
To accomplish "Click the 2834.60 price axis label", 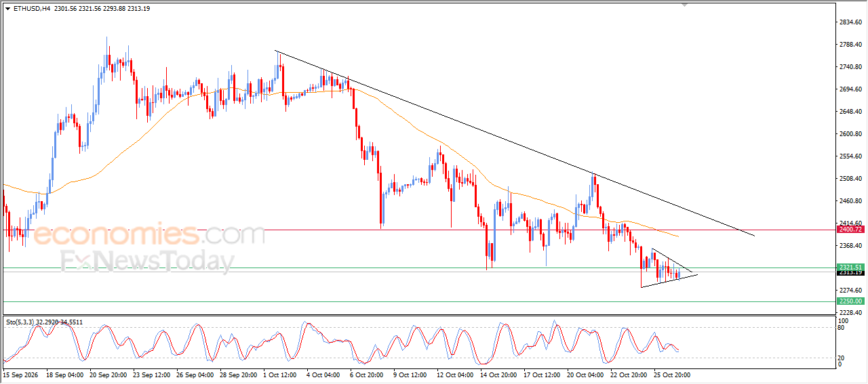I will (x=850, y=22).
